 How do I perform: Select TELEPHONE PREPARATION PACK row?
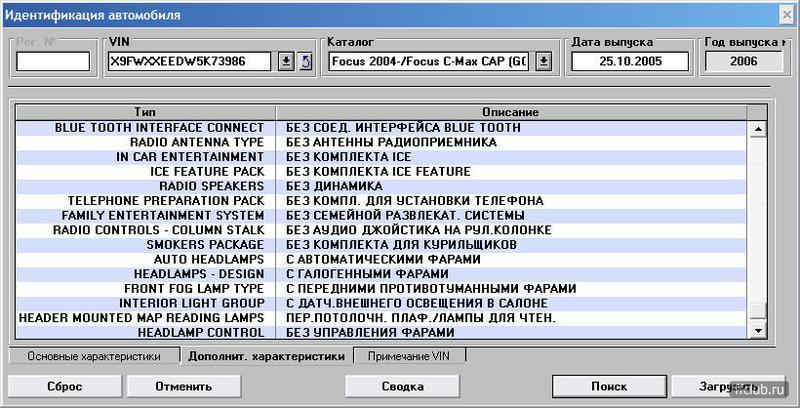click(x=383, y=201)
